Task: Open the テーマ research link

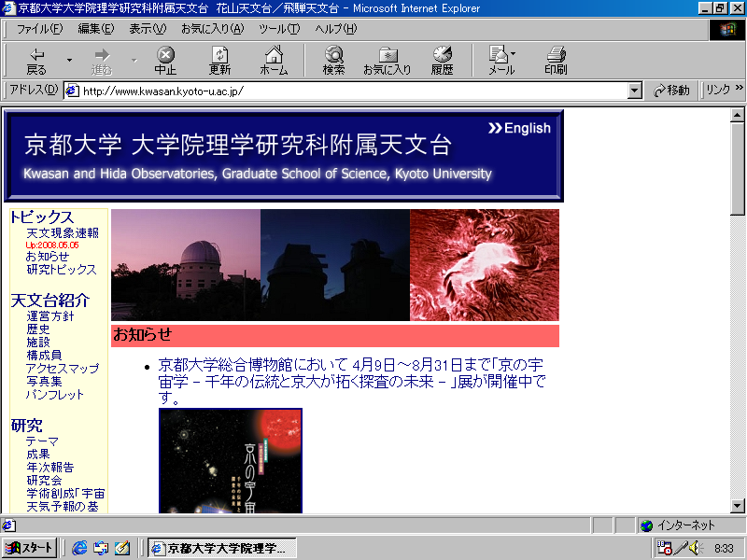Action: tap(42, 441)
